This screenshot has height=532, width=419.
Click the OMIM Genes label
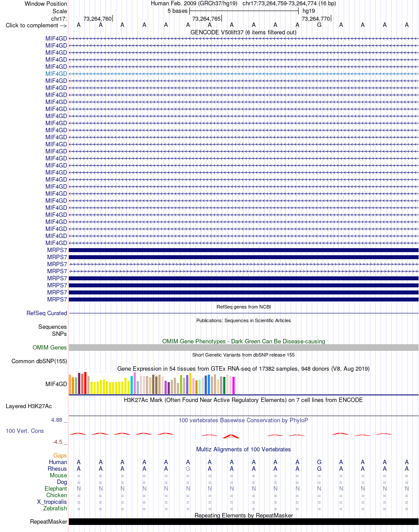tap(50, 348)
